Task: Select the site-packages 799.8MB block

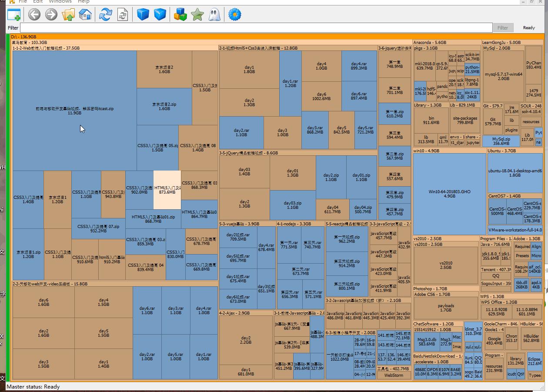Action: 465,121
